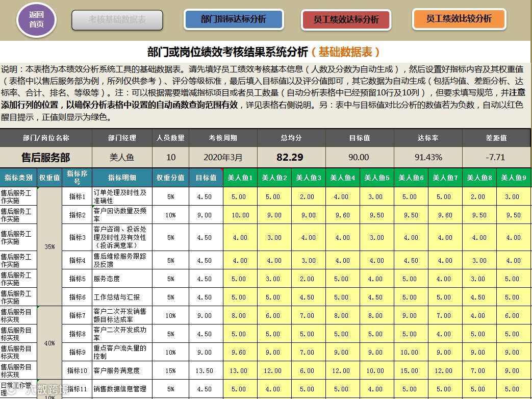The height and width of the screenshot is (399, 532).
Task: Select 美人鱼6 score 10.00 for 指标9
Action: point(411,352)
